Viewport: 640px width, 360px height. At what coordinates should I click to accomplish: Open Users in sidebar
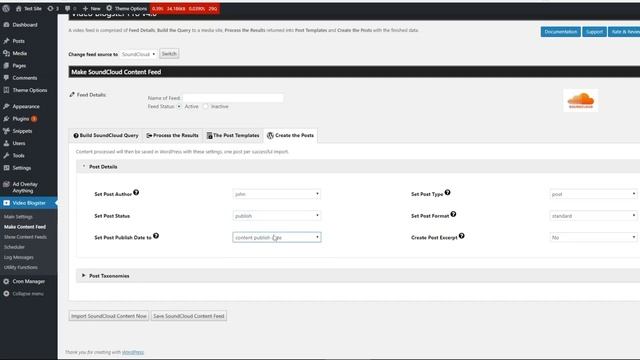[19, 143]
